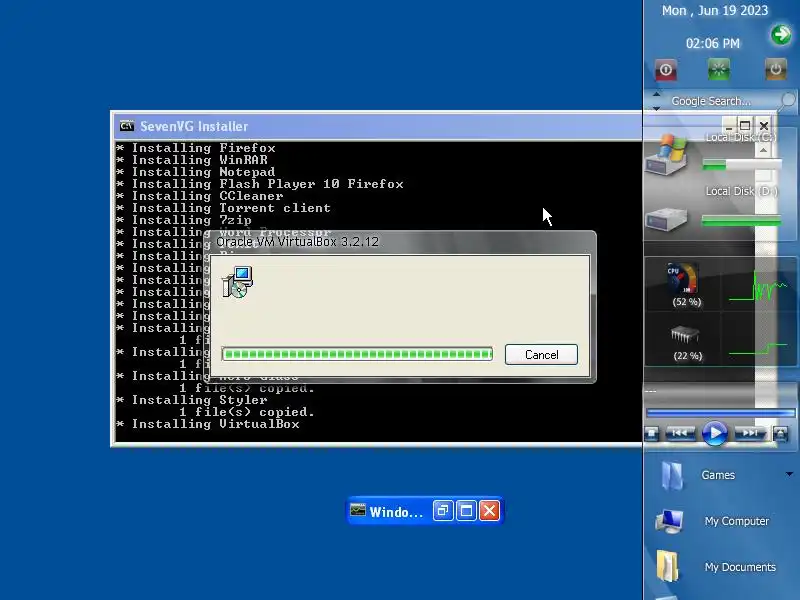Open My Computer icon in sidebar
The height and width of the screenshot is (600, 800).
tap(669, 521)
